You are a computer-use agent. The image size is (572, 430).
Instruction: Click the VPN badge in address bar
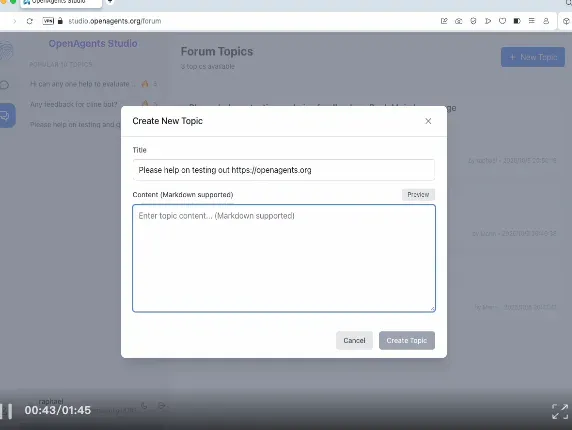tap(48, 21)
